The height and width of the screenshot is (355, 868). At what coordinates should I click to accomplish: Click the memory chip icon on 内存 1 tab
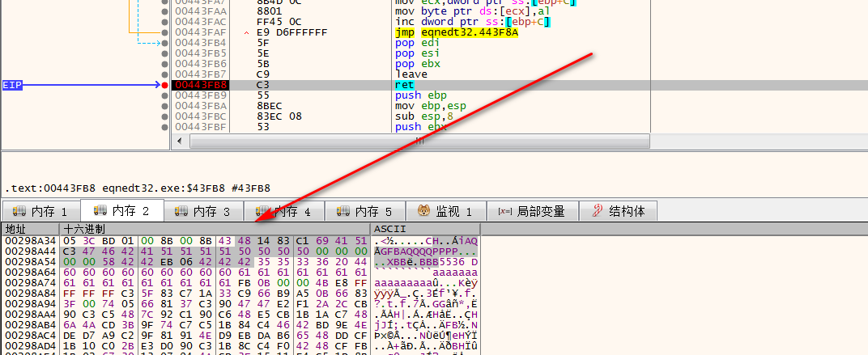19,211
